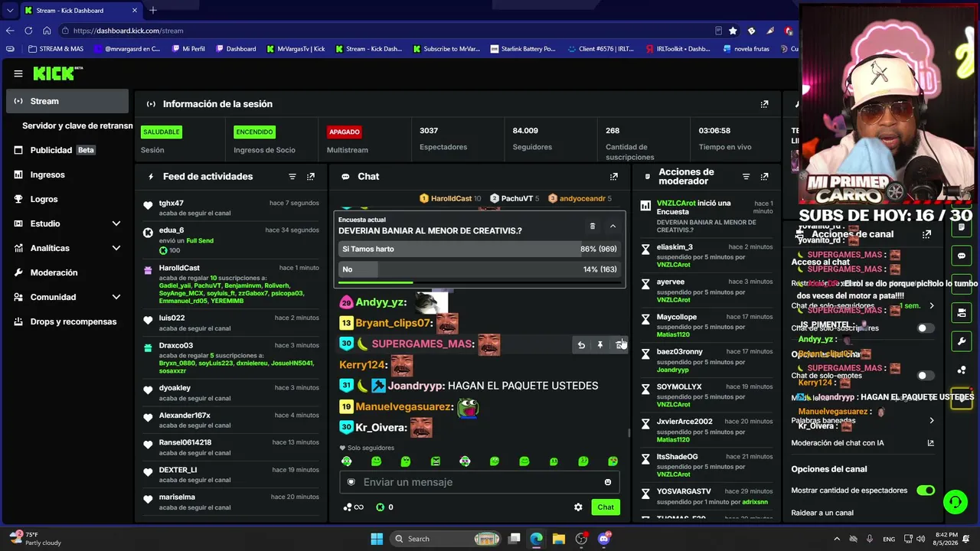Collapse the current poll with chevron
This screenshot has height=551, width=980.
(612, 227)
